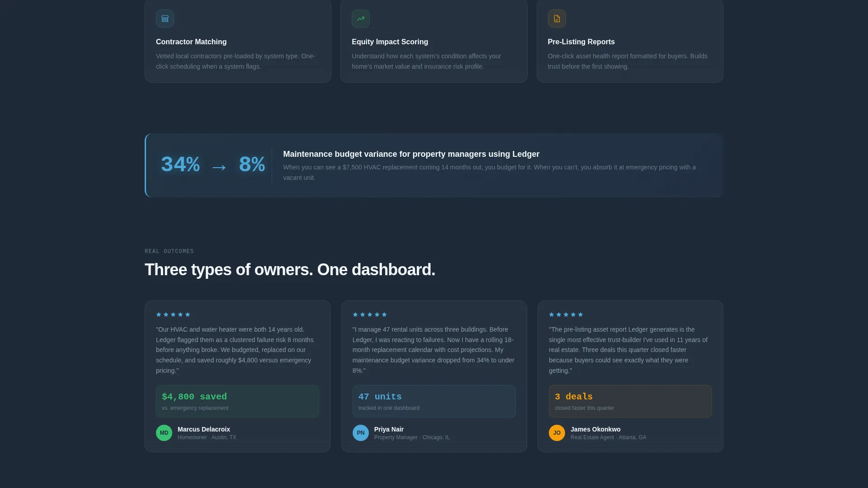The height and width of the screenshot is (488, 868).
Task: Click the 34% statistic
Action: tap(180, 164)
